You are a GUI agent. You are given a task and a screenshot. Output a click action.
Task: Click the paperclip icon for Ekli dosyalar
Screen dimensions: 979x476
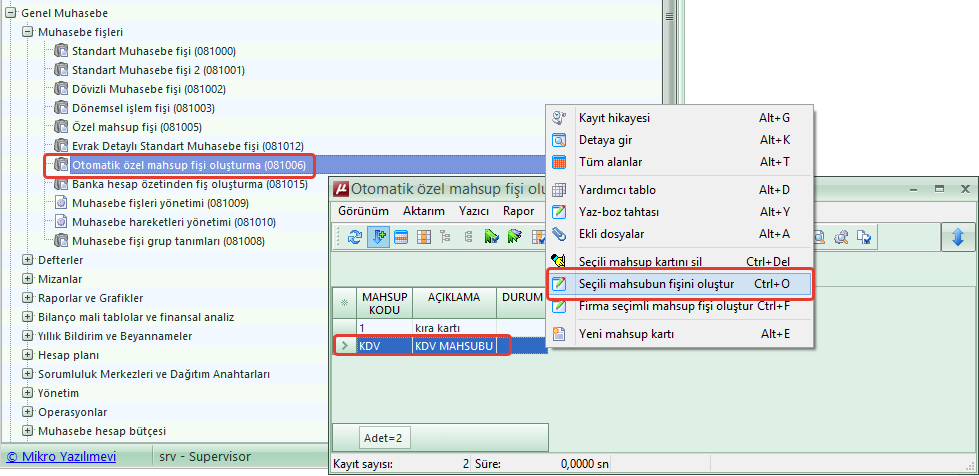(560, 234)
